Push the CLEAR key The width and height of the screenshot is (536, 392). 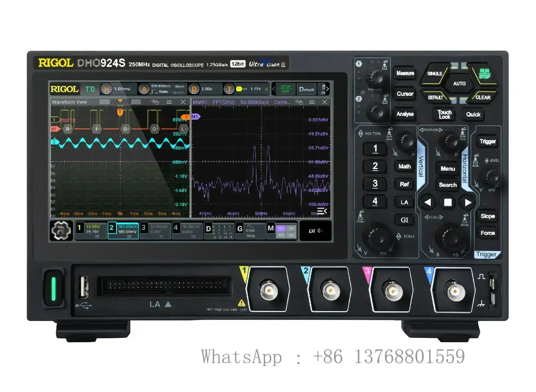pos(483,97)
